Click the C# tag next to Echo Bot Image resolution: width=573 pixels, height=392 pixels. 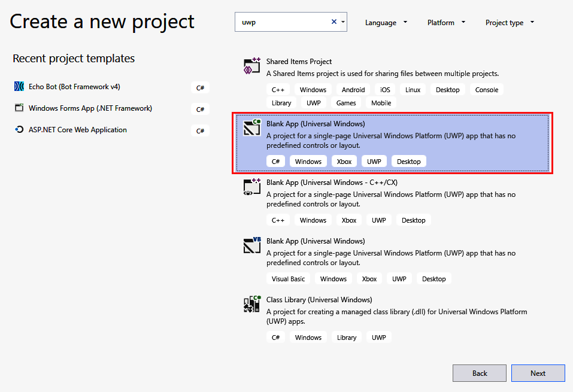click(x=200, y=88)
